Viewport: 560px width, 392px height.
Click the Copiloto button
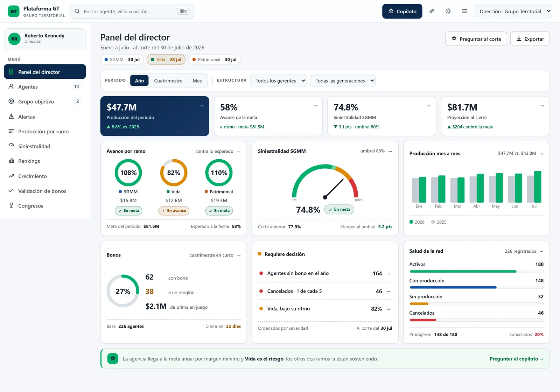tap(402, 11)
